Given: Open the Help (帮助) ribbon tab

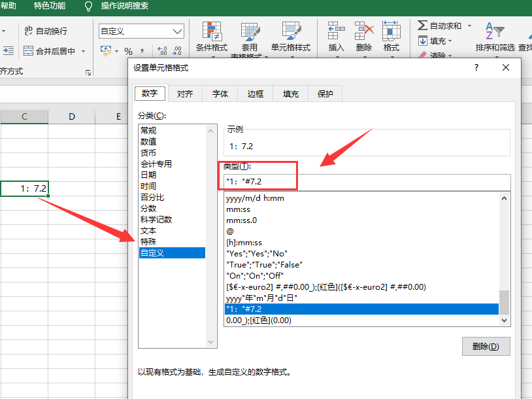Looking at the screenshot, I should pos(8,6).
